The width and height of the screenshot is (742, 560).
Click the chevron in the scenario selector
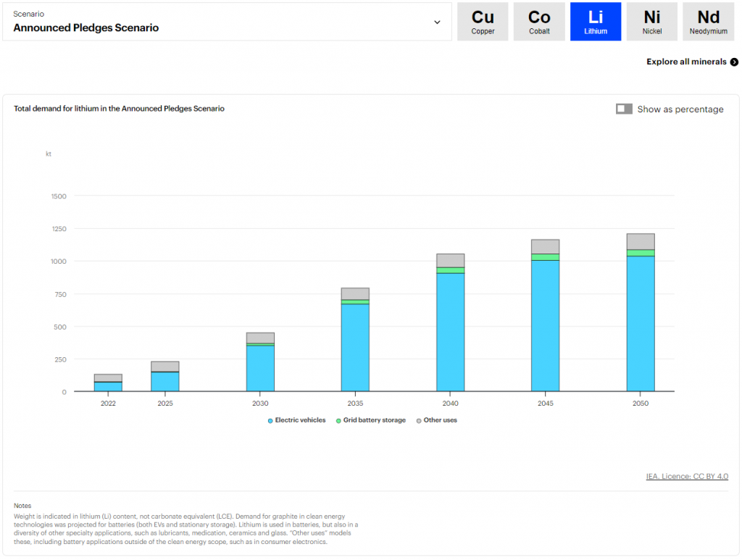click(437, 22)
